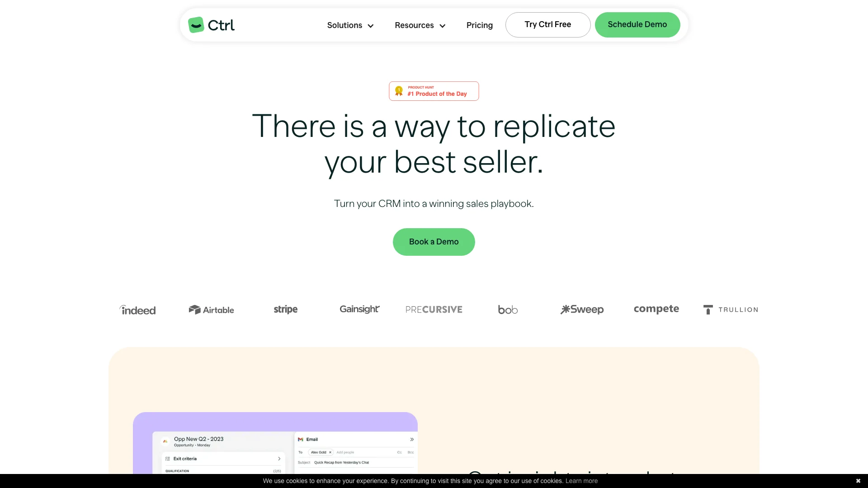
Task: Click the Schedule Demo green button
Action: point(637,24)
